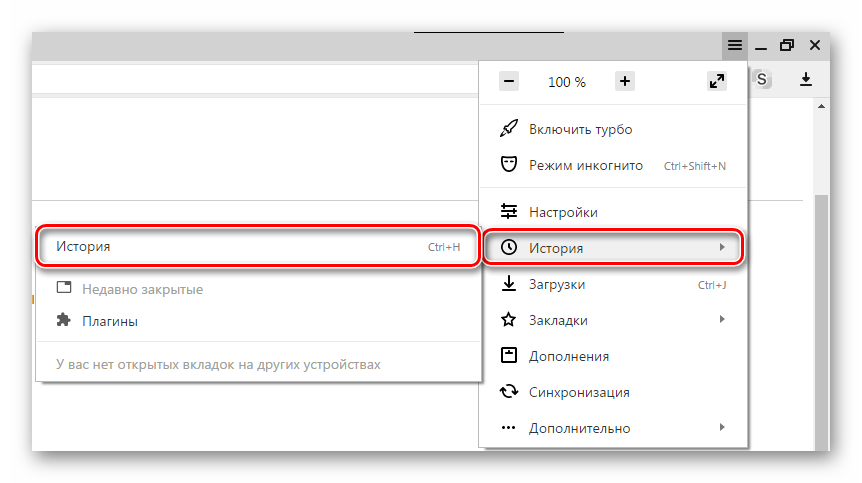
Task: Enter fullscreen mode via arrows icon
Action: [717, 81]
